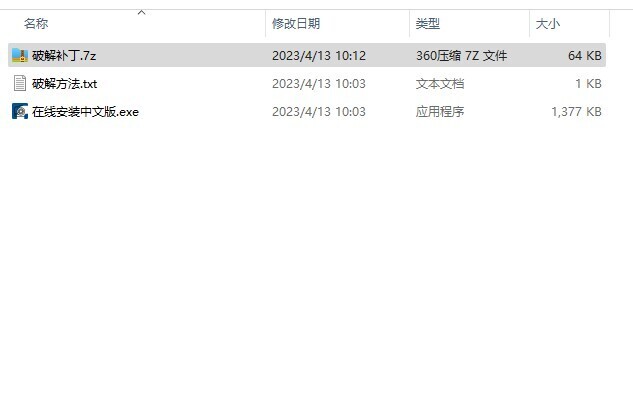Sort files by 名称 column header
Screen dimensions: 633x403
(x=36, y=23)
